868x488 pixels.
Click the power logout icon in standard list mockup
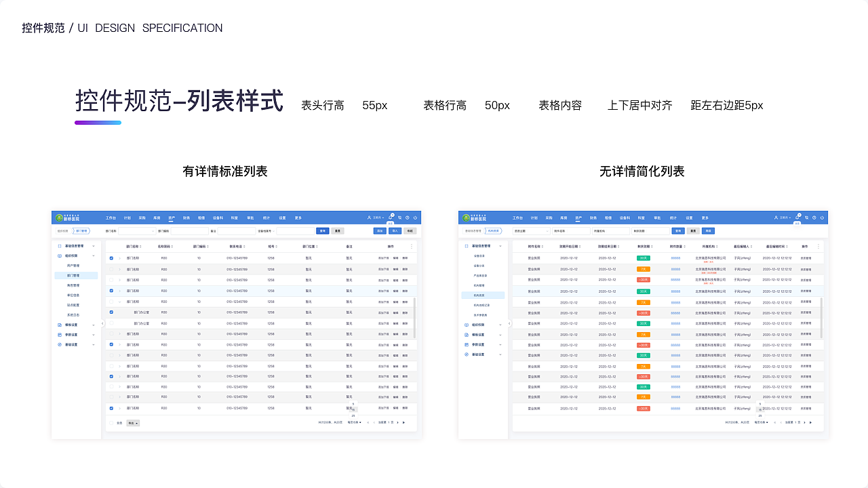[x=415, y=218]
